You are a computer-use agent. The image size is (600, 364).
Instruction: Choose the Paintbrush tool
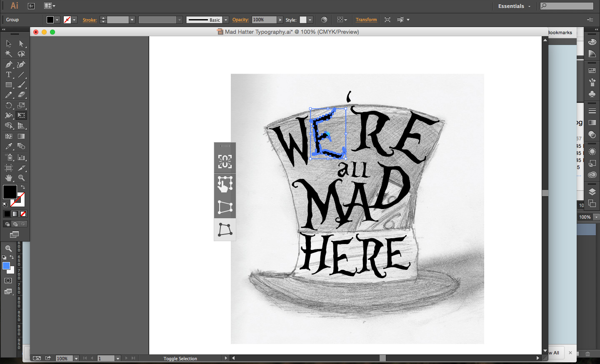point(21,85)
